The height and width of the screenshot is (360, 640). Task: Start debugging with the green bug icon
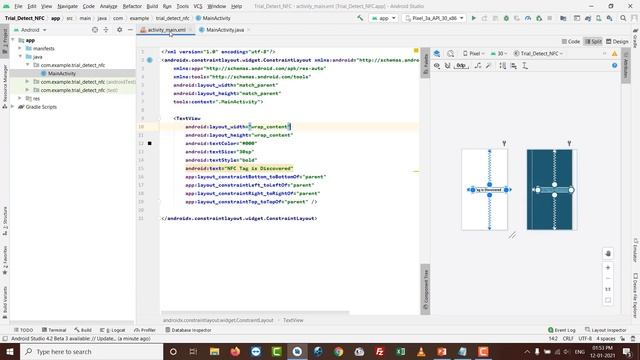pyautogui.click(x=506, y=18)
